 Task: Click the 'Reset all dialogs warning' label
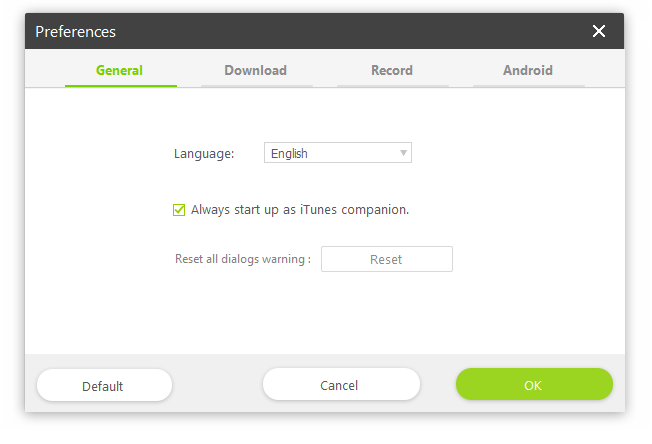[242, 259]
